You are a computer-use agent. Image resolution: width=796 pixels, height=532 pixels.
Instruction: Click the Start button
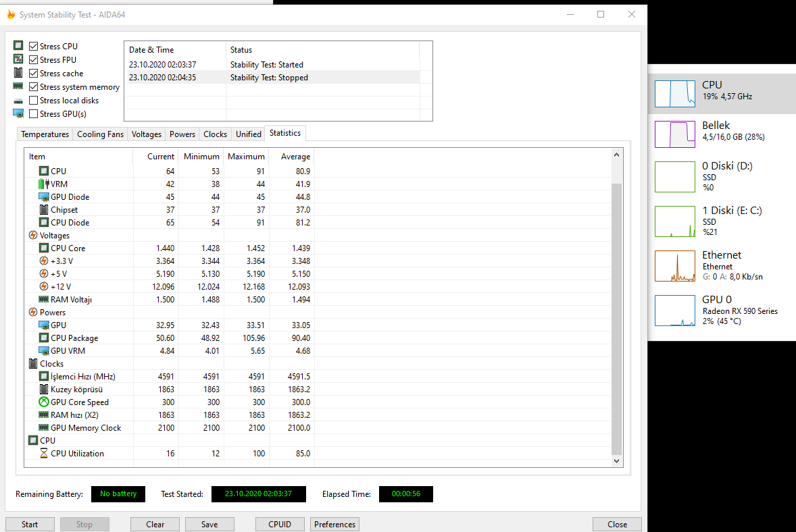coord(30,525)
